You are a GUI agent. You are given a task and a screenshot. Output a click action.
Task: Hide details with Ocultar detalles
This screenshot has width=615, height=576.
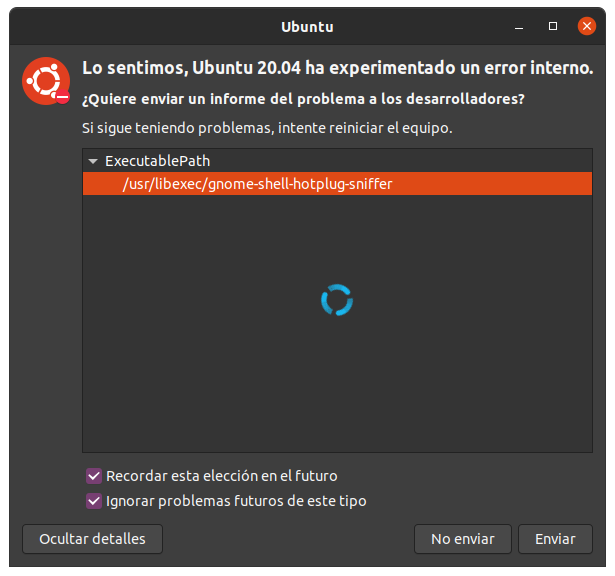(92, 539)
